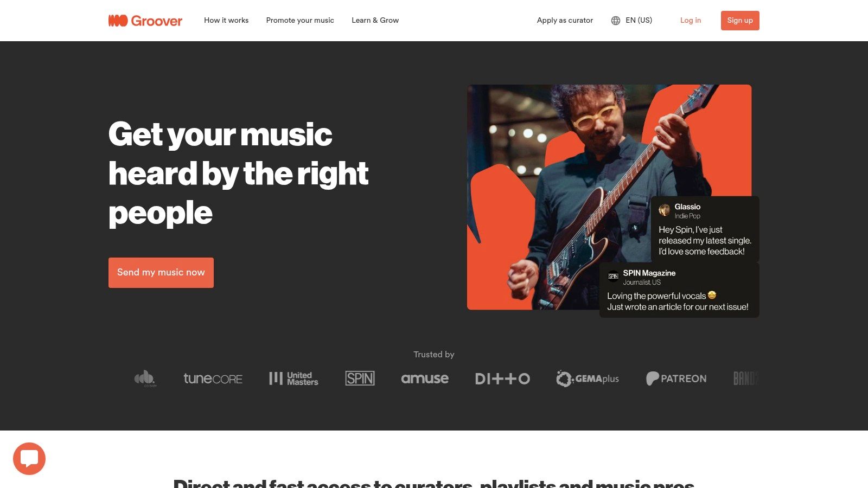This screenshot has width=868, height=488.
Task: Click the amuse logo
Action: (x=425, y=378)
